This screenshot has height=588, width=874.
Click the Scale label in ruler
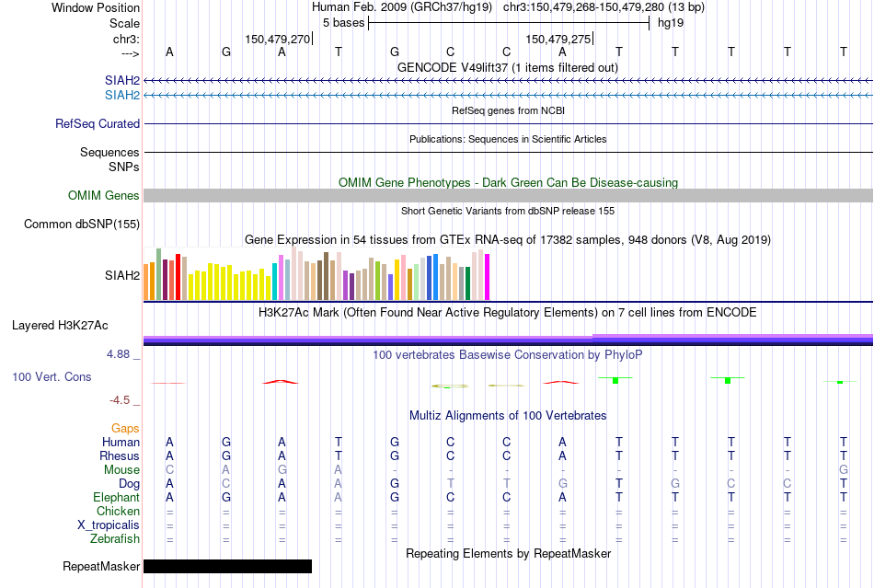[124, 23]
